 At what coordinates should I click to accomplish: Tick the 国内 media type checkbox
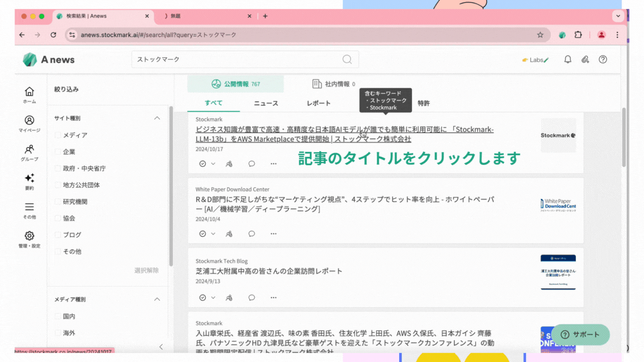point(58,316)
